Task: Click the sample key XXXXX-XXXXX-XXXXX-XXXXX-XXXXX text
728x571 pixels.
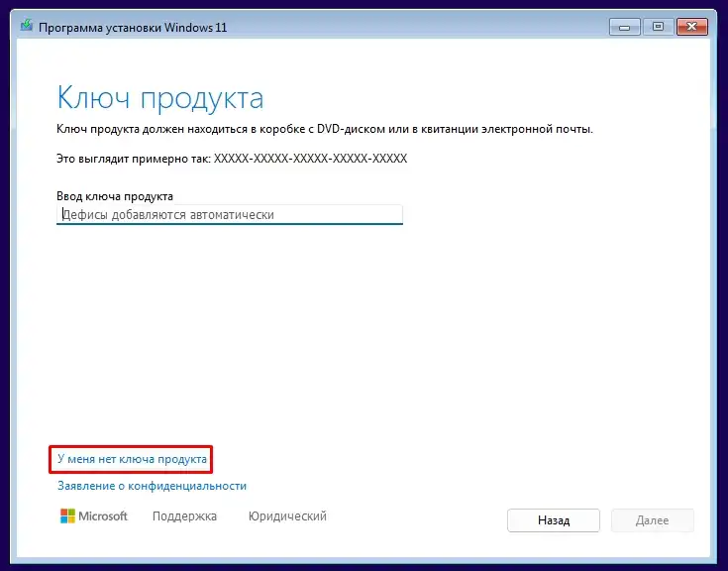Action: tap(310, 159)
